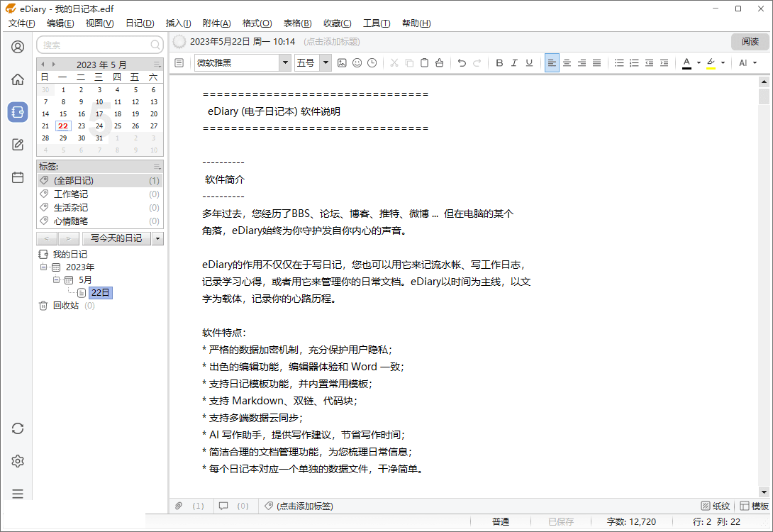Toggle underline formatting
Image resolution: width=773 pixels, height=532 pixels.
coord(528,62)
